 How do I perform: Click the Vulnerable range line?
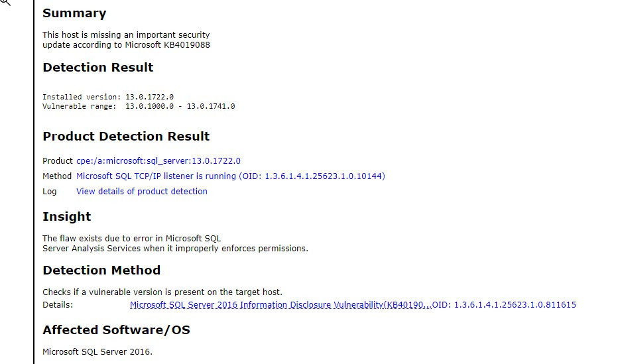click(x=139, y=106)
